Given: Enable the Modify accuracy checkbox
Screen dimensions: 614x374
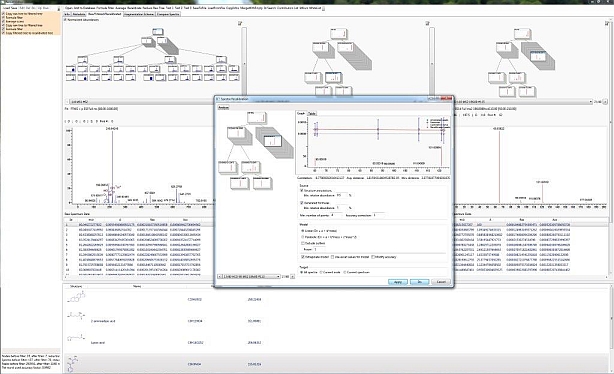Looking at the screenshot, I should (373, 257).
